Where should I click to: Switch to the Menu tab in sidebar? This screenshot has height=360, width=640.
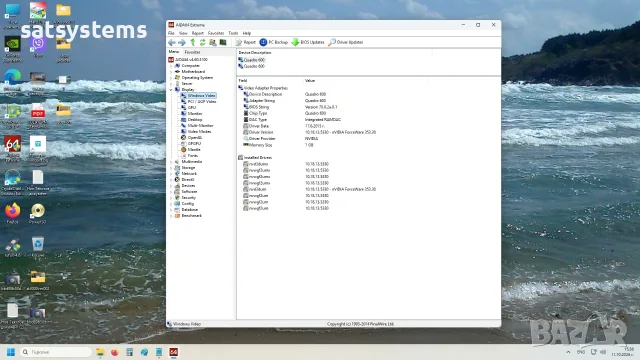174,52
